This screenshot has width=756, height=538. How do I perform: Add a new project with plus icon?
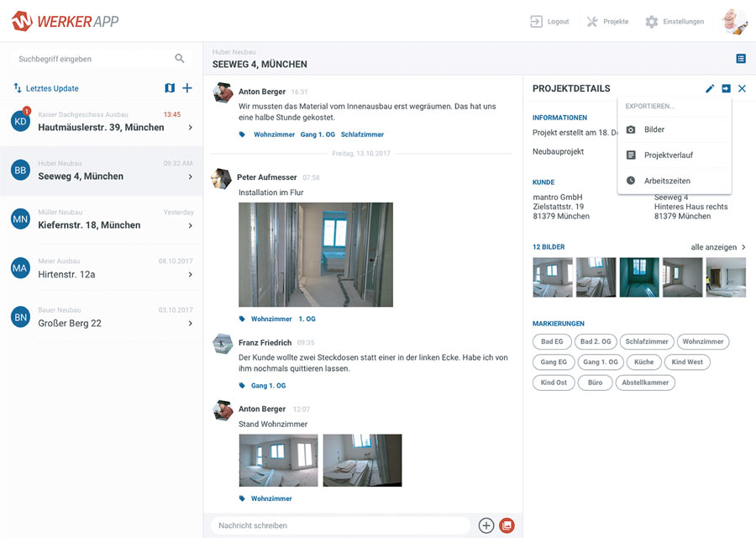coord(187,87)
